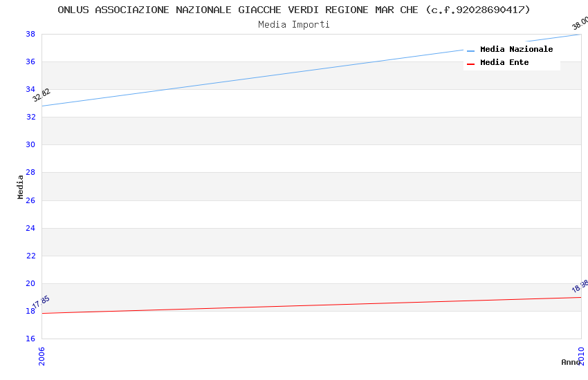Click the 30 y-axis tick
588x380 pixels.
(x=30, y=145)
